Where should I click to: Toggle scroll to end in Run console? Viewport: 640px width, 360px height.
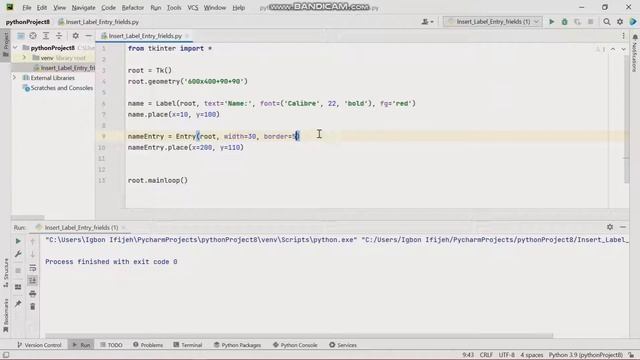point(33,280)
